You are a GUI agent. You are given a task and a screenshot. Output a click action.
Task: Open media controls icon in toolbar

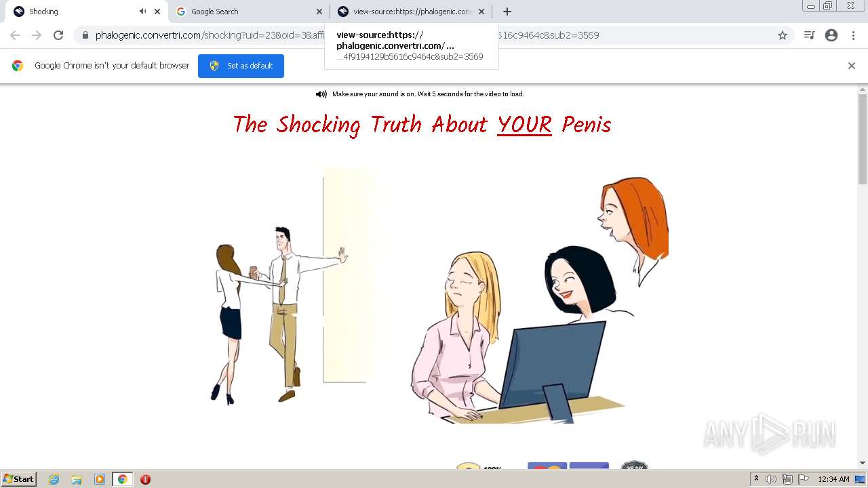click(809, 35)
